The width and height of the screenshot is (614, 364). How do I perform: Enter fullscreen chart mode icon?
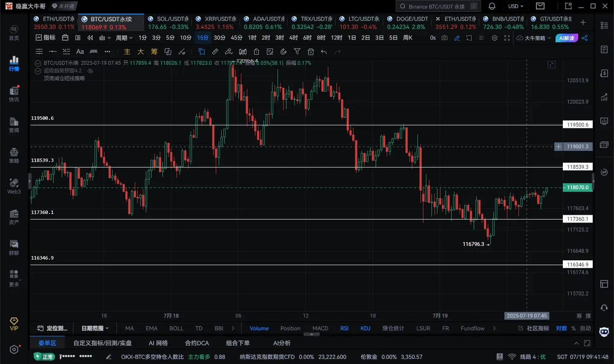(x=507, y=38)
